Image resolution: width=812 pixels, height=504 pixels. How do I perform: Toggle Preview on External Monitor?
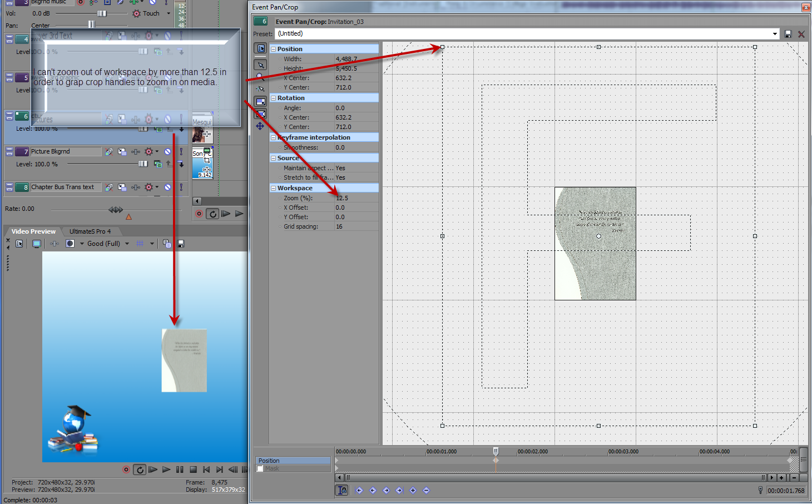coord(37,244)
